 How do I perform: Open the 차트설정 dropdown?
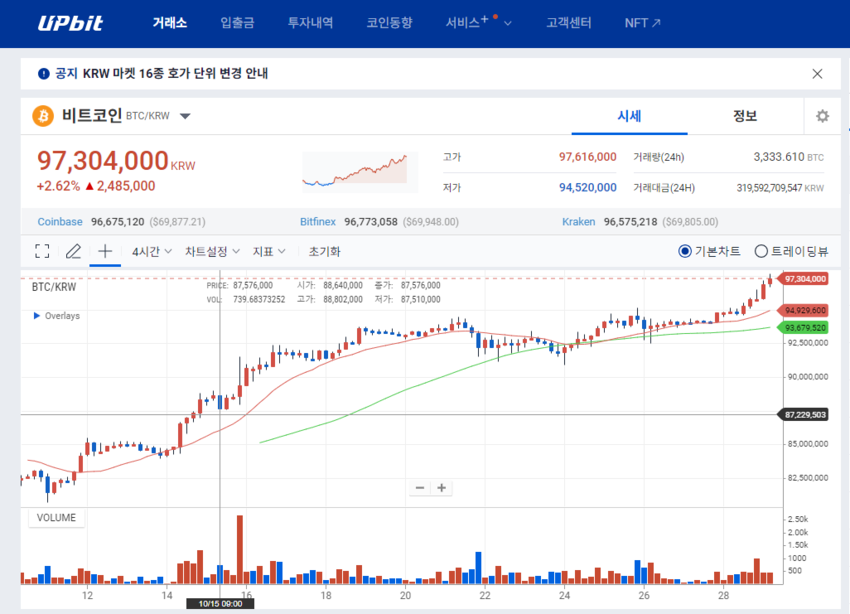(x=212, y=252)
